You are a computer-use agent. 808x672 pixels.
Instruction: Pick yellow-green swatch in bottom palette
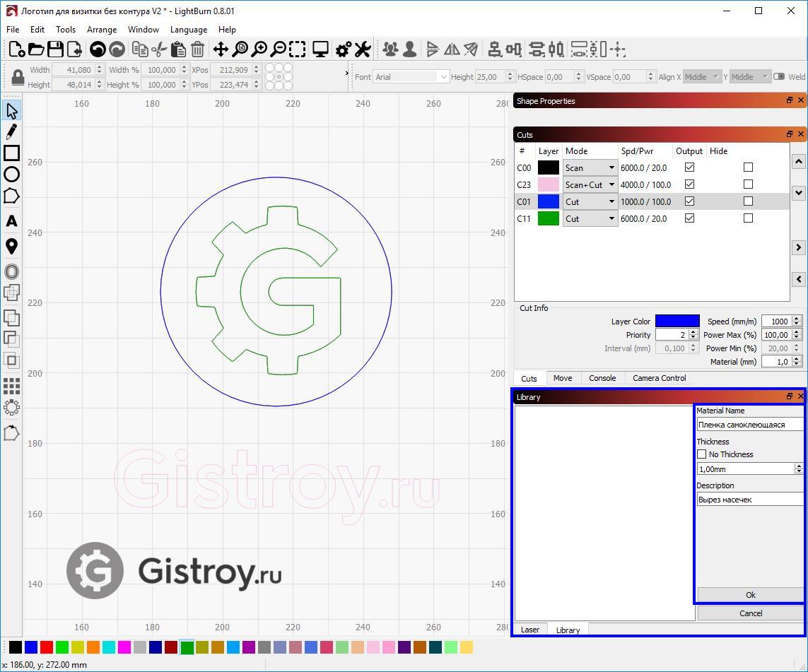click(x=77, y=647)
